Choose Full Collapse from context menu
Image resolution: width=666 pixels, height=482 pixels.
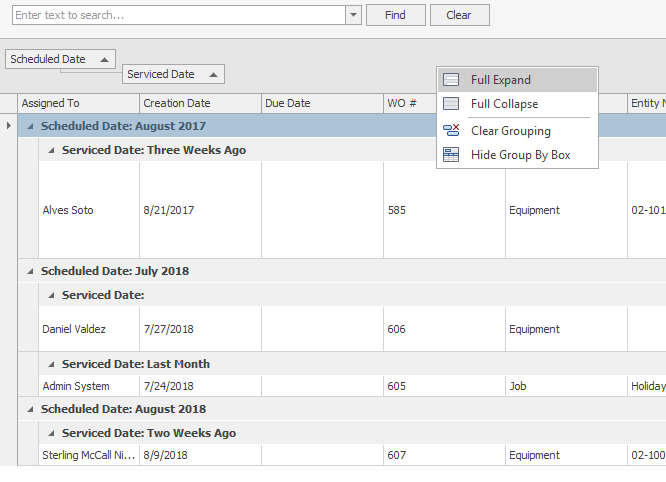pyautogui.click(x=517, y=104)
